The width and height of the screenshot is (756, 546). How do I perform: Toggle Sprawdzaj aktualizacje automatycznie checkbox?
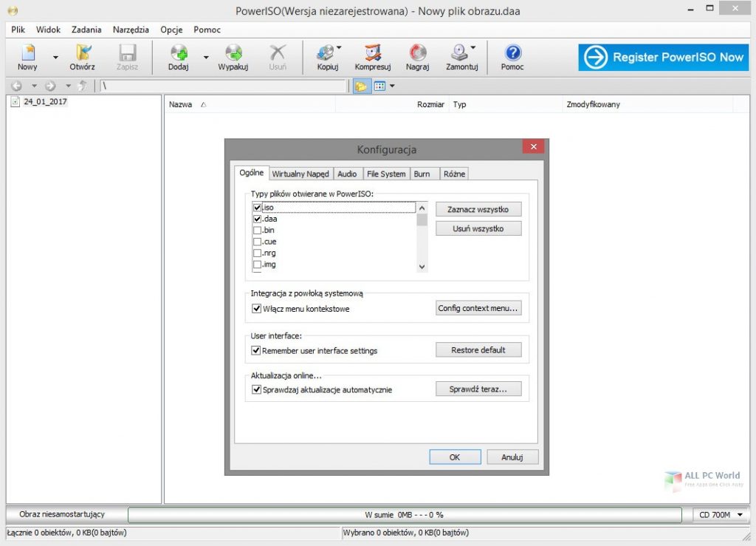(x=257, y=389)
